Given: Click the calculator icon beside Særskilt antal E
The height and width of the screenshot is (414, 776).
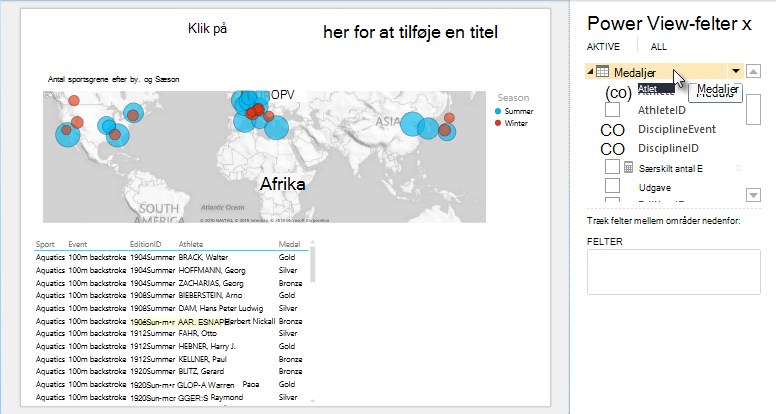Looking at the screenshot, I should pos(628,167).
